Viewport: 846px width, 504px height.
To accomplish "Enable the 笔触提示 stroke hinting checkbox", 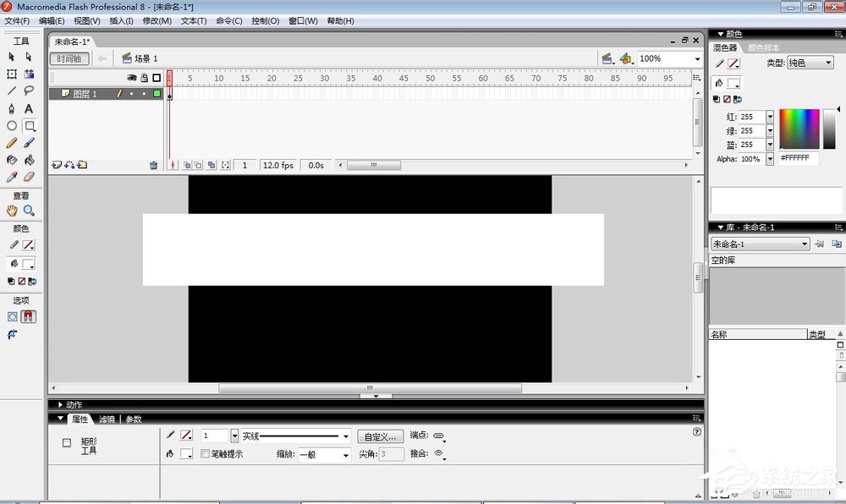I will tap(205, 454).
